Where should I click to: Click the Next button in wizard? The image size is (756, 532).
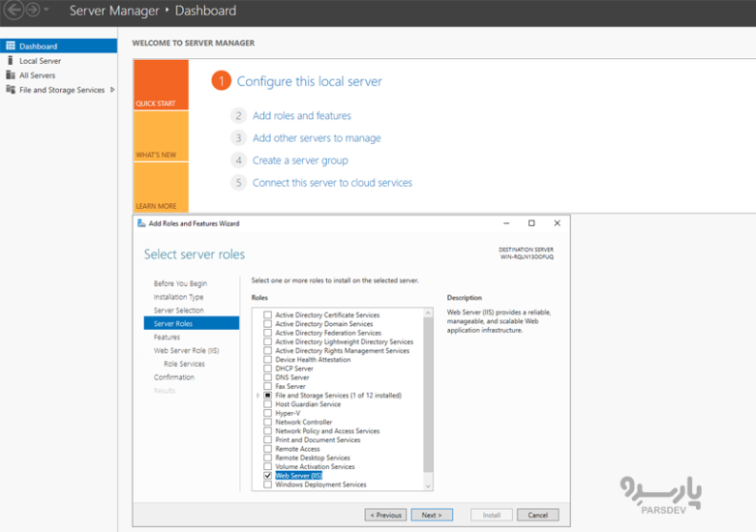pyautogui.click(x=432, y=516)
